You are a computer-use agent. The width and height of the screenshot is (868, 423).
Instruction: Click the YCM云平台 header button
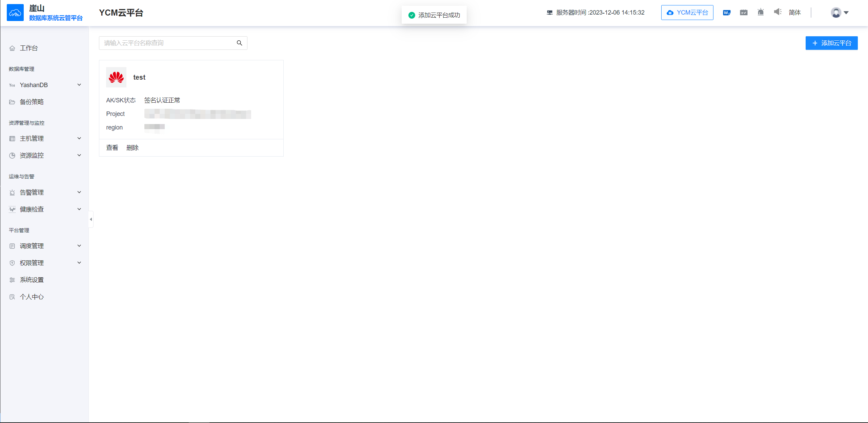coord(687,13)
